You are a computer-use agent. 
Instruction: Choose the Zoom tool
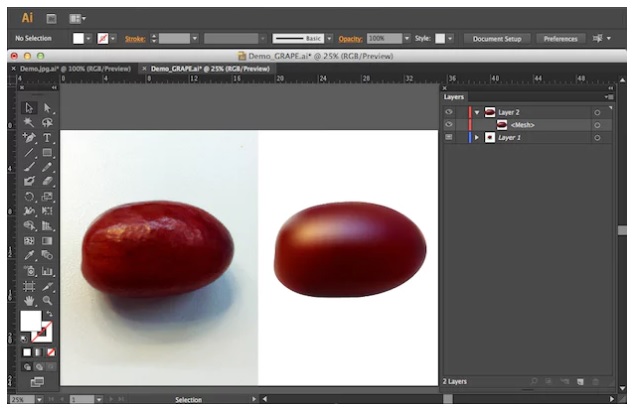click(x=47, y=301)
